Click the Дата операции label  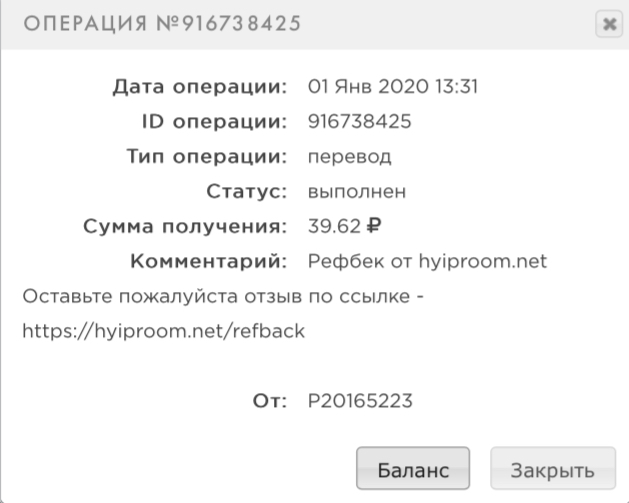[200, 87]
